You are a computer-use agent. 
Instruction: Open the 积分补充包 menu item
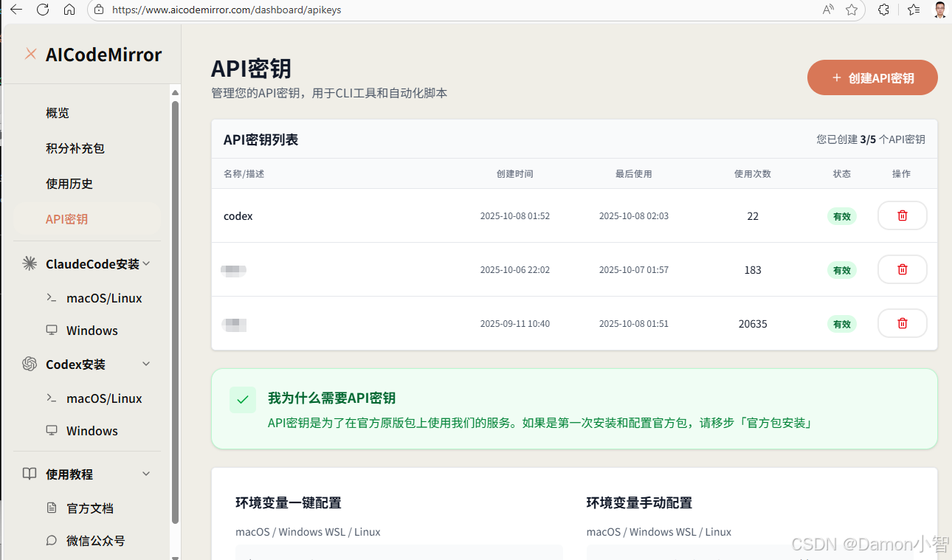(75, 148)
